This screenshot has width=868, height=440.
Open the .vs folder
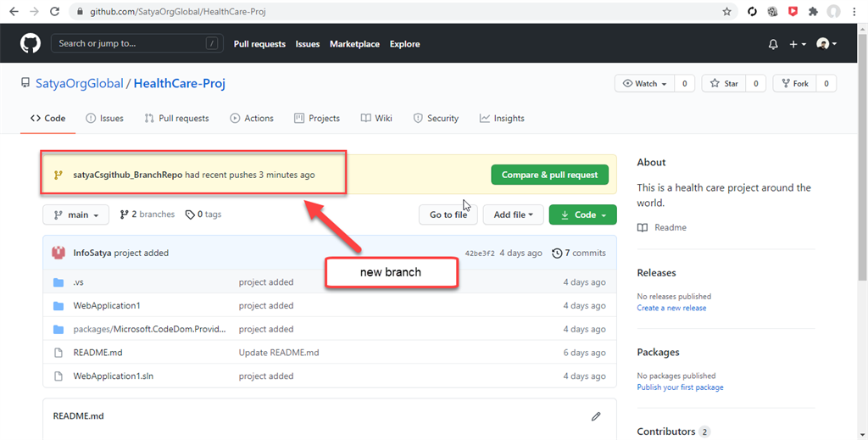point(78,282)
